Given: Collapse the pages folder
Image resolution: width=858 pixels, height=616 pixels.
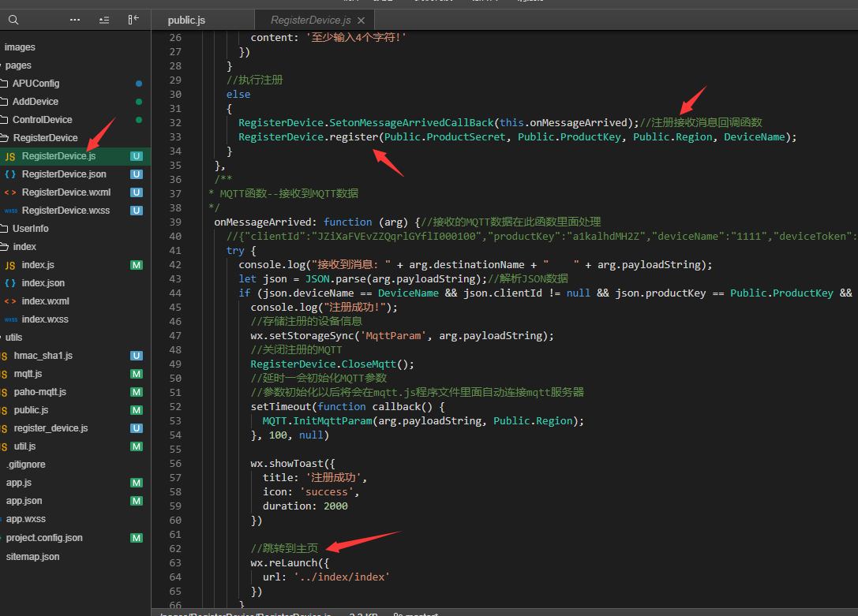Looking at the screenshot, I should click(x=18, y=65).
